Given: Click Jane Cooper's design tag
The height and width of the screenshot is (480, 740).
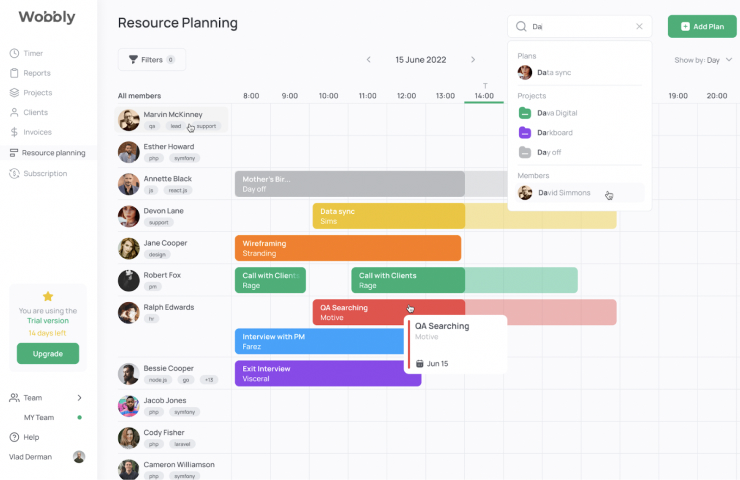Looking at the screenshot, I should point(157,254).
